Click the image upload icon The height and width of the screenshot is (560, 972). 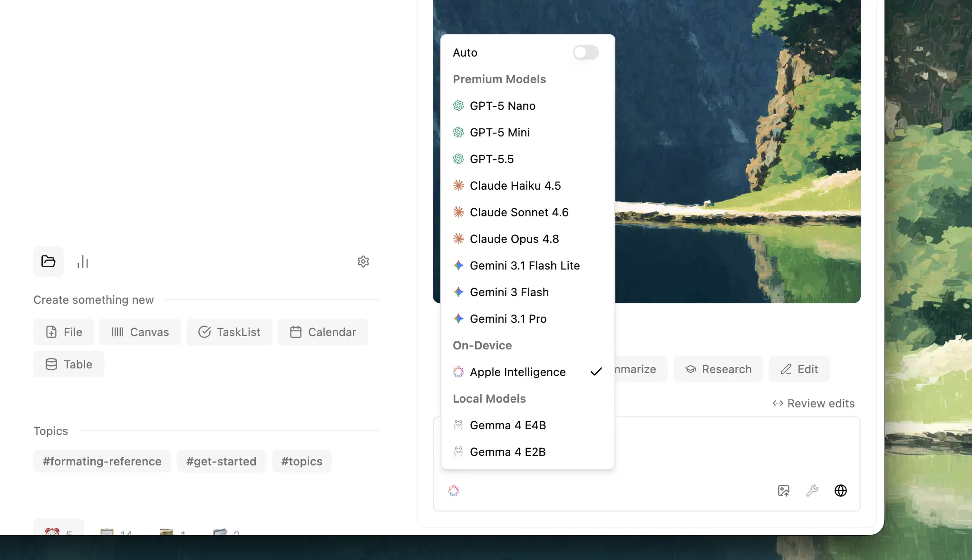click(784, 491)
